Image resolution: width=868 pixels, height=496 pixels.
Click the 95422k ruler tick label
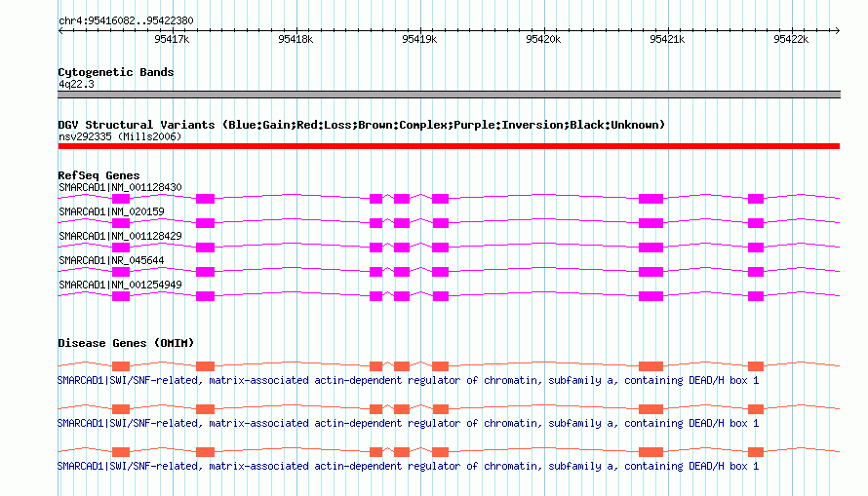coord(791,39)
